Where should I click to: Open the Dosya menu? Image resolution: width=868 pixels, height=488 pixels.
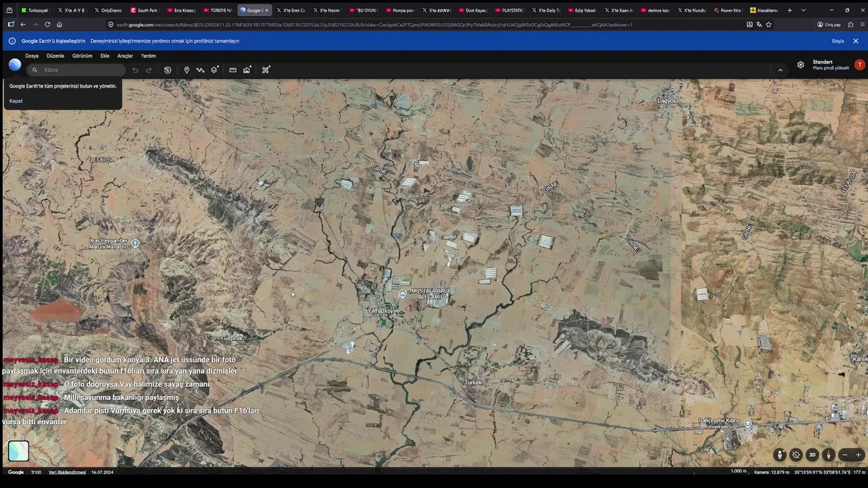click(x=32, y=56)
